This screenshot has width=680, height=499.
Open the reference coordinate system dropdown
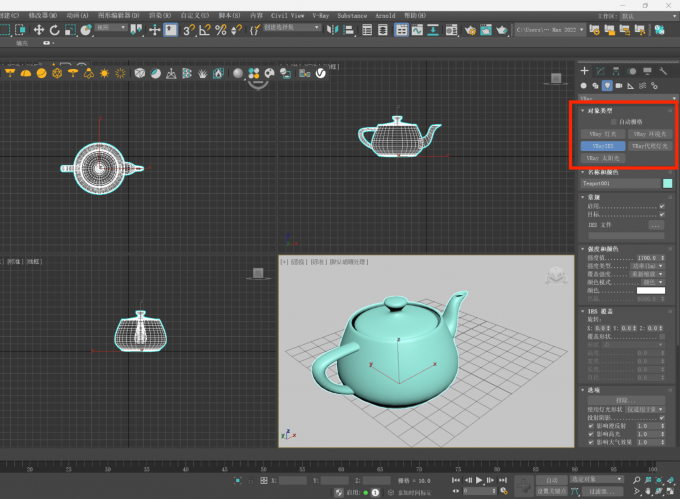[x=111, y=27]
